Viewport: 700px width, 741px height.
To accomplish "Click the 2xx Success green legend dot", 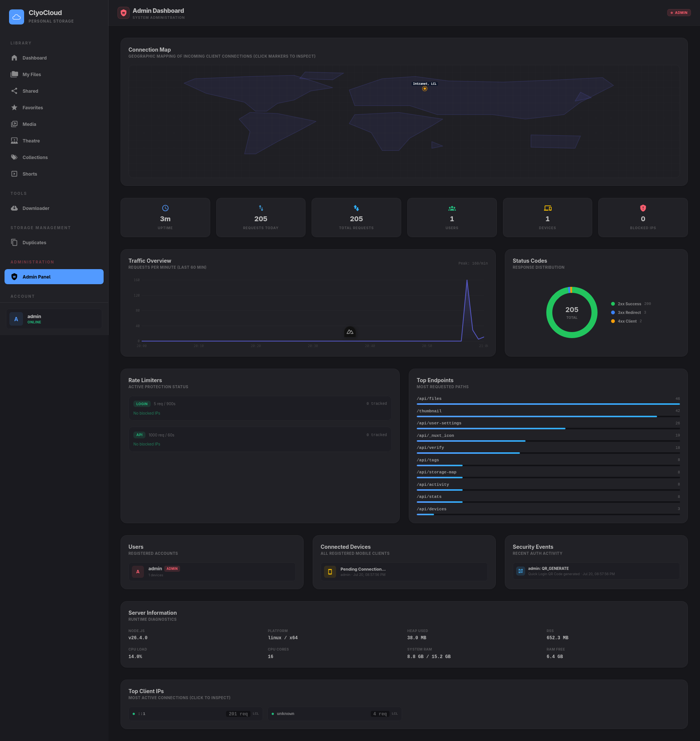I will click(x=613, y=304).
